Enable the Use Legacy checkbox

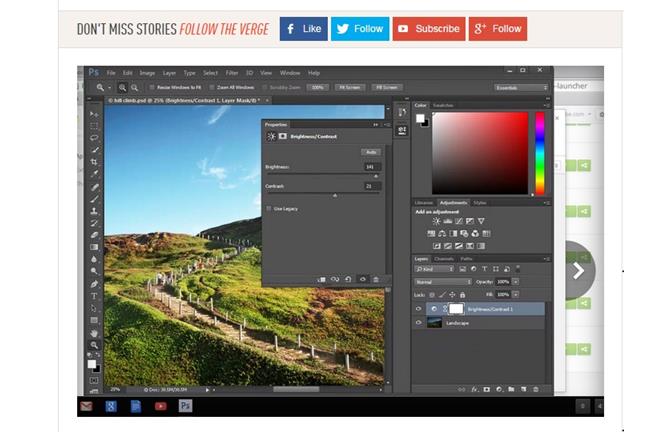click(269, 209)
